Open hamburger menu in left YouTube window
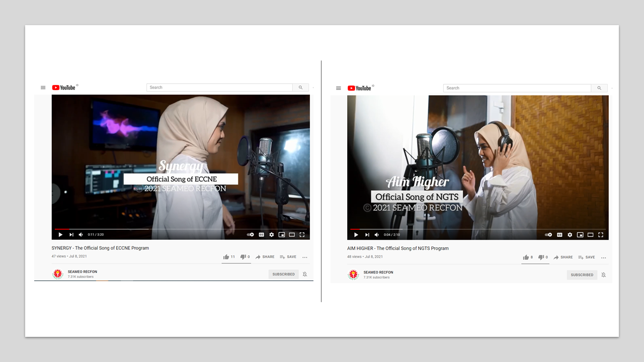This screenshot has width=644, height=362. [43, 87]
